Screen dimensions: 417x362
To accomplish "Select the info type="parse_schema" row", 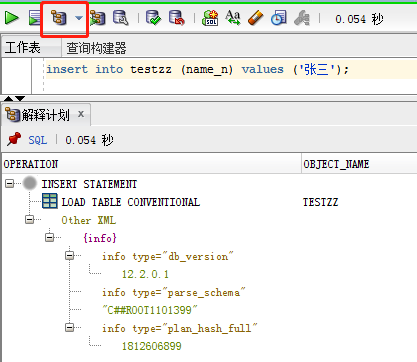I will 174,292.
